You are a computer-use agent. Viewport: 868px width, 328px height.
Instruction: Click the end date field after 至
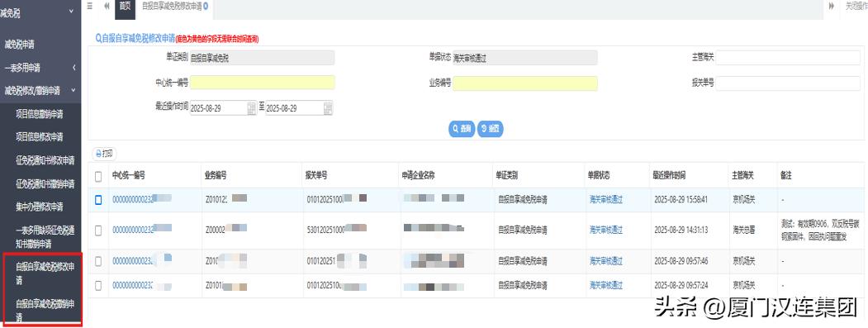pos(300,108)
